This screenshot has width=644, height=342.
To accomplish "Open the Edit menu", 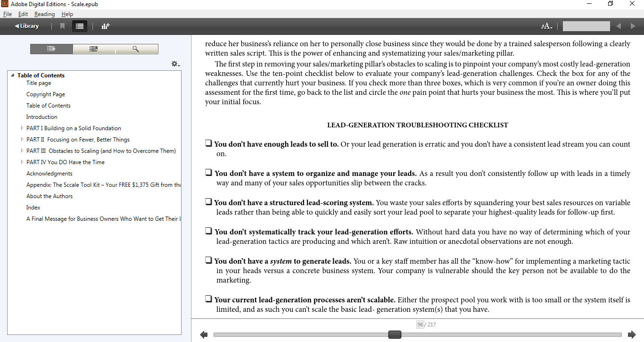I will pyautogui.click(x=23, y=14).
